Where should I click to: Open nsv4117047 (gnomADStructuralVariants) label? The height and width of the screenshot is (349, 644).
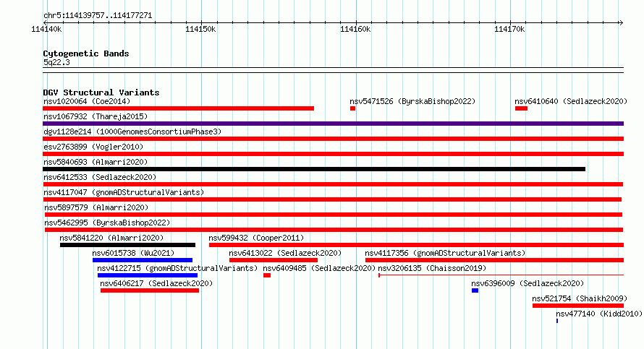[124, 192]
